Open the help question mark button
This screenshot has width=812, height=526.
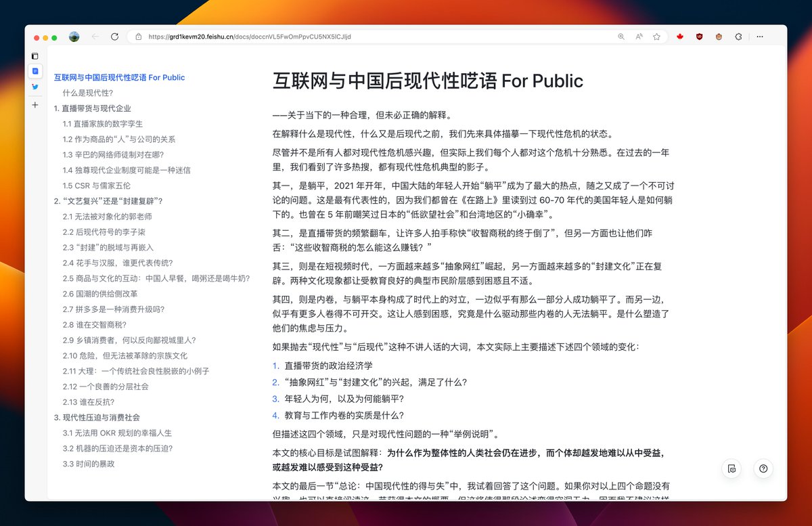[x=763, y=468]
